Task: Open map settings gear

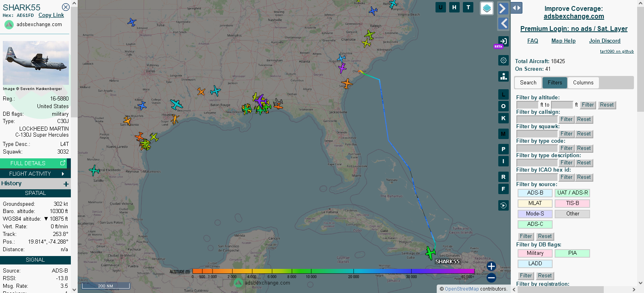Action: pos(504,60)
